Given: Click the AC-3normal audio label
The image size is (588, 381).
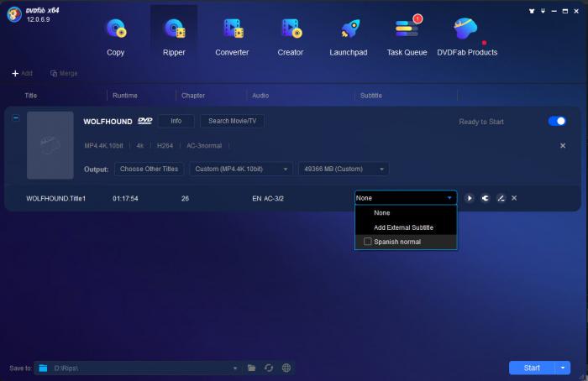Looking at the screenshot, I should (x=204, y=146).
